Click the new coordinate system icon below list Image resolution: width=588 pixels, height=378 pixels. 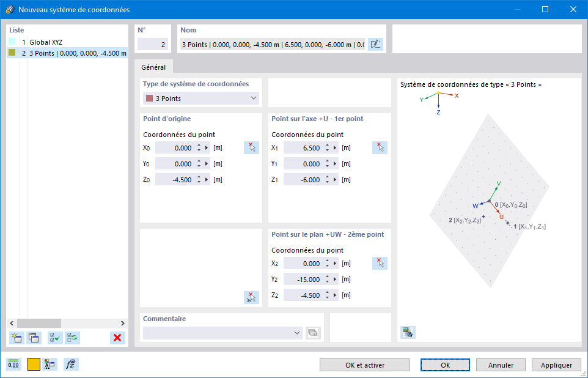click(17, 338)
